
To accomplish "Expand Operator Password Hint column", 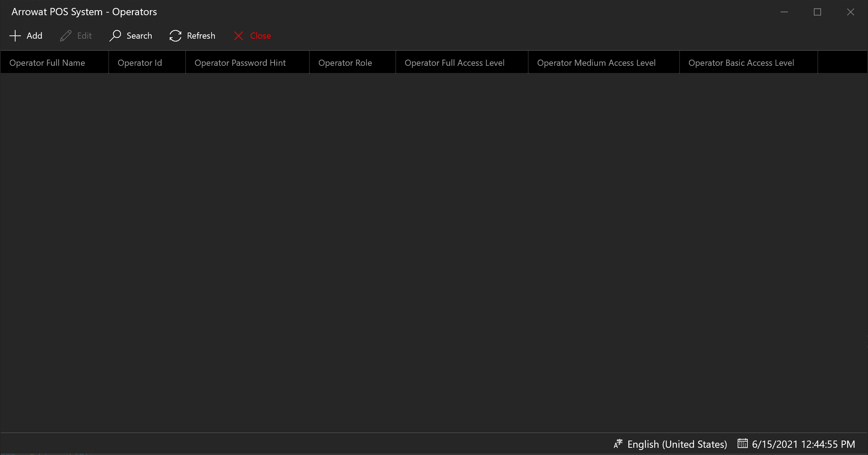I will point(310,62).
